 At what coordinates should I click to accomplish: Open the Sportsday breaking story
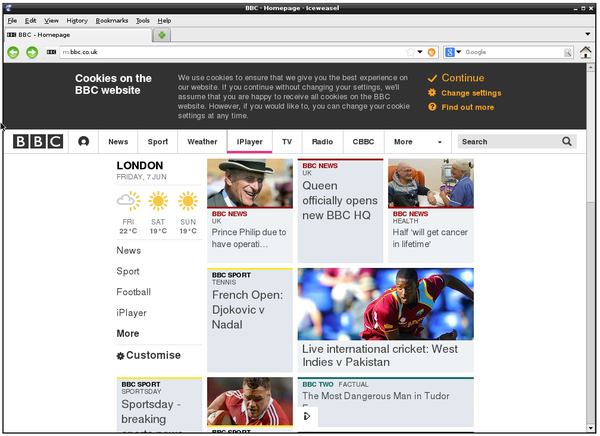151,412
